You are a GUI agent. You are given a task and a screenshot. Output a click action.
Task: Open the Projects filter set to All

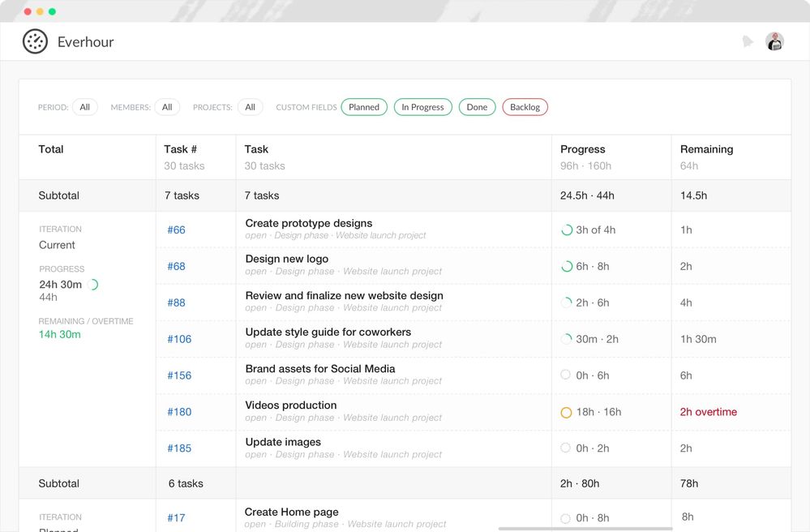click(250, 107)
